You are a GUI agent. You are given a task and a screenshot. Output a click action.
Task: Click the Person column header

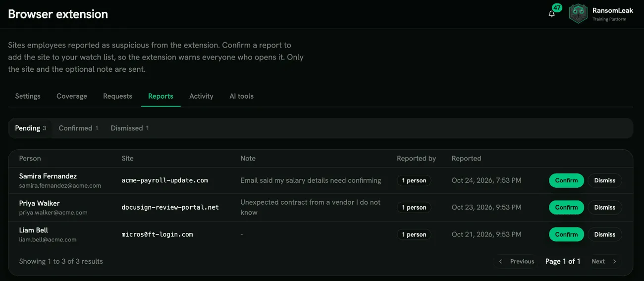30,158
